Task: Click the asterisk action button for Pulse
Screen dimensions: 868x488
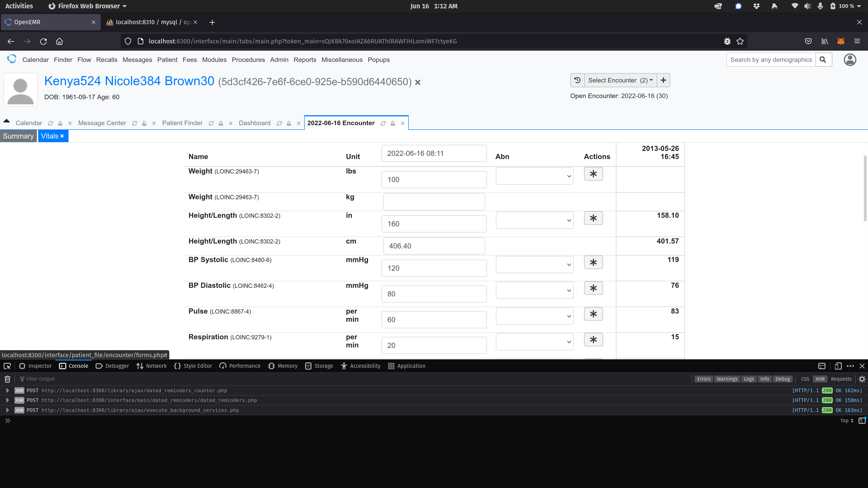Action: [593, 314]
